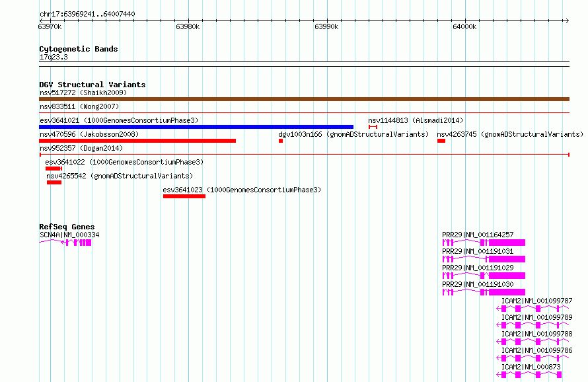Open PRR29|NM_001191029 transcript label
This screenshot has height=382, width=588.
coord(478,268)
